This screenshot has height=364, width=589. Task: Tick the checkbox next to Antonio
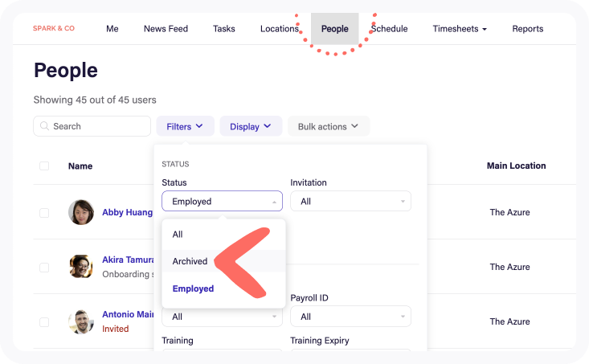pos(44,321)
